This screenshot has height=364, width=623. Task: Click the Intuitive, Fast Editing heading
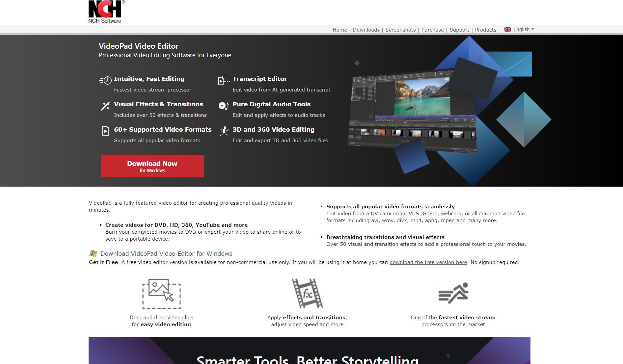[149, 79]
